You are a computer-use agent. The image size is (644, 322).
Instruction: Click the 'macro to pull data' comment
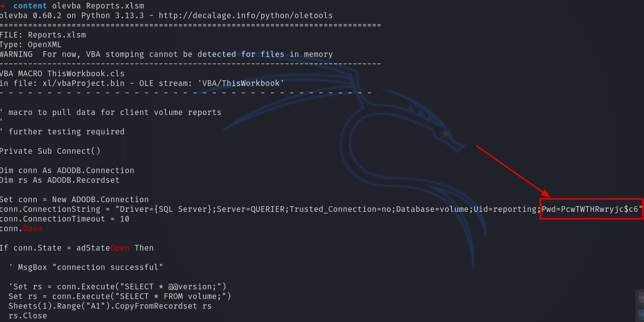115,113
